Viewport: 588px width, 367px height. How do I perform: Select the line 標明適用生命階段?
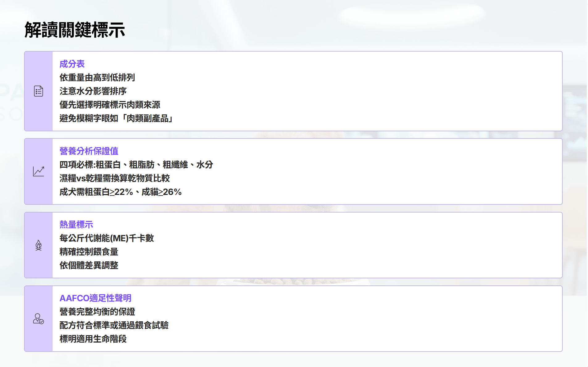[93, 339]
